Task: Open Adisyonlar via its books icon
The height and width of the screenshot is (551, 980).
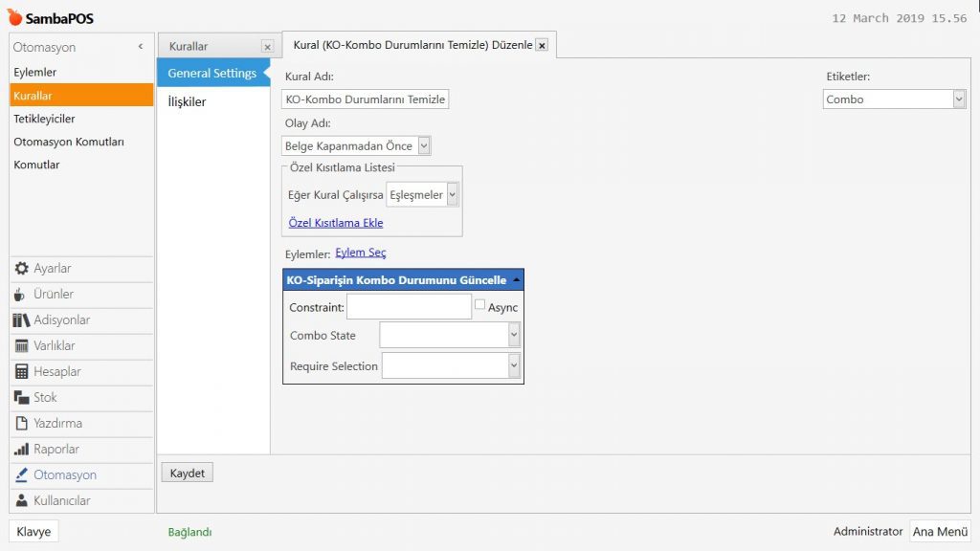Action: pos(21,320)
